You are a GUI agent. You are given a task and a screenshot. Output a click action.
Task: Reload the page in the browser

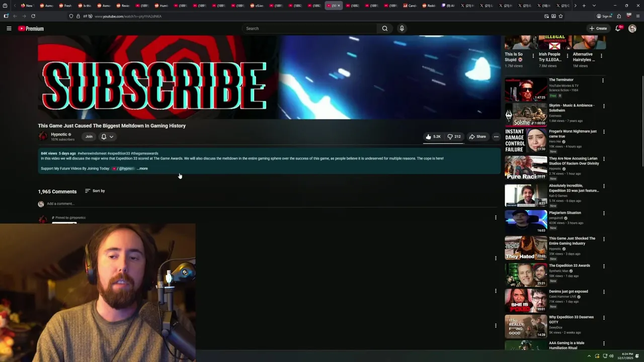[x=33, y=16]
